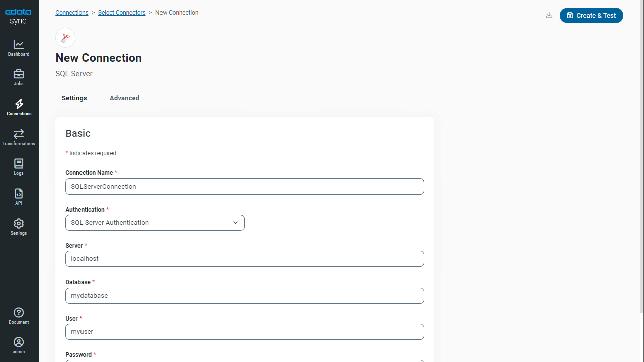Expand the Authentication dropdown
644x362 pixels.
(x=155, y=223)
